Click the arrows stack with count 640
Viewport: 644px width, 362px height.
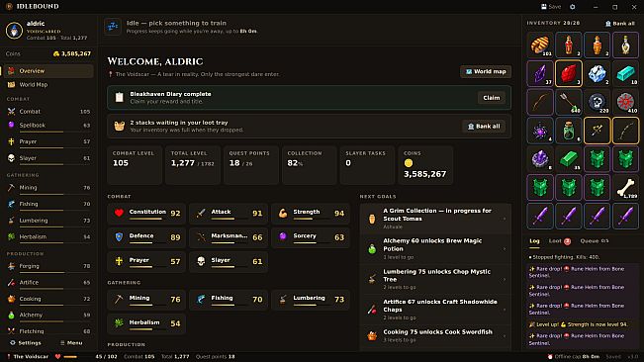click(569, 102)
